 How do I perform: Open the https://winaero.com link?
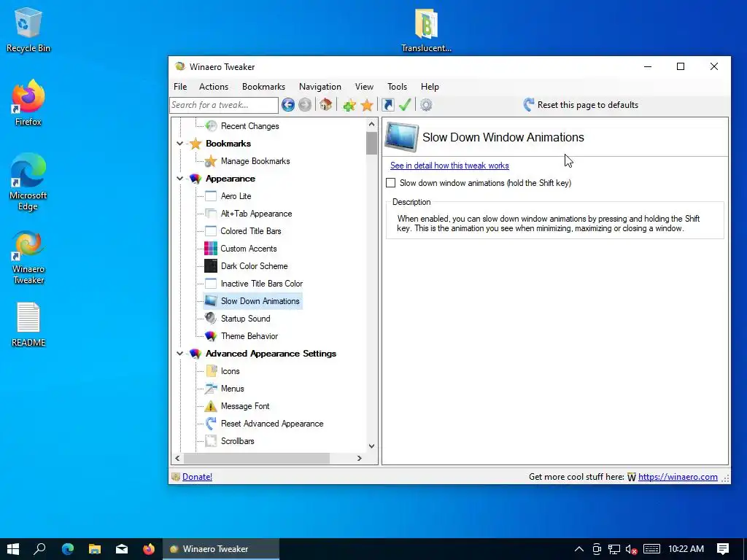pyautogui.click(x=678, y=477)
